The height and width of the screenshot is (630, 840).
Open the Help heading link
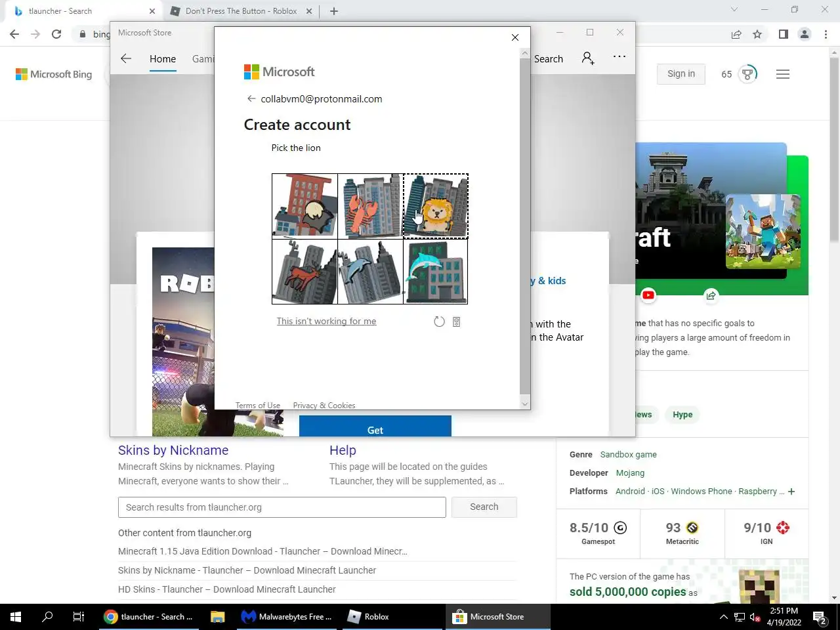[x=343, y=450]
